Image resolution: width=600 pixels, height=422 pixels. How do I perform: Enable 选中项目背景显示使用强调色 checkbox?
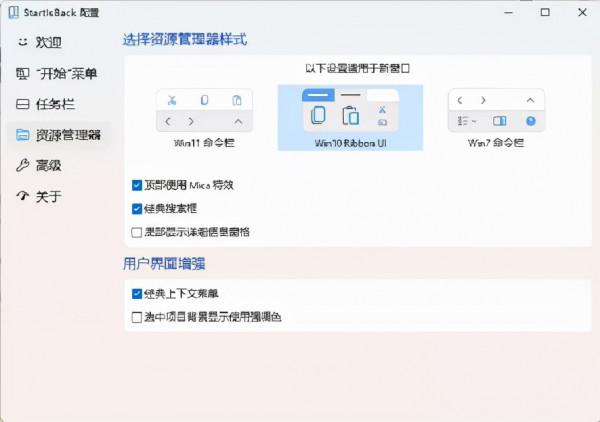pyautogui.click(x=137, y=317)
